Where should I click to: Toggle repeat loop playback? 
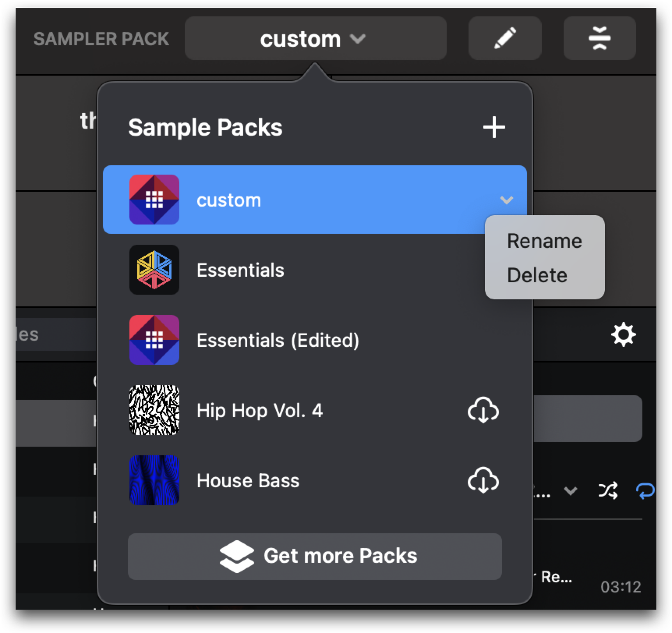(645, 490)
